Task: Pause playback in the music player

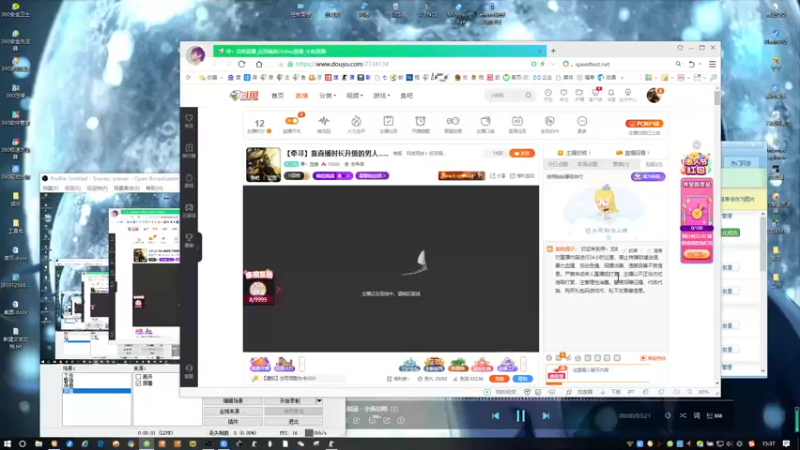Action: [x=520, y=416]
